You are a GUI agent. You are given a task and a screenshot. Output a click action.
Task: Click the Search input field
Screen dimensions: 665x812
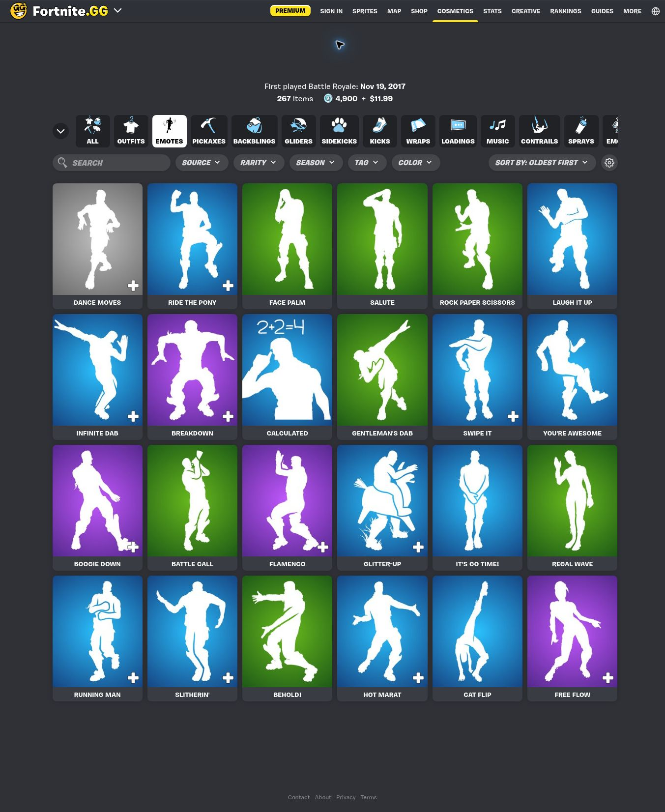pyautogui.click(x=112, y=163)
